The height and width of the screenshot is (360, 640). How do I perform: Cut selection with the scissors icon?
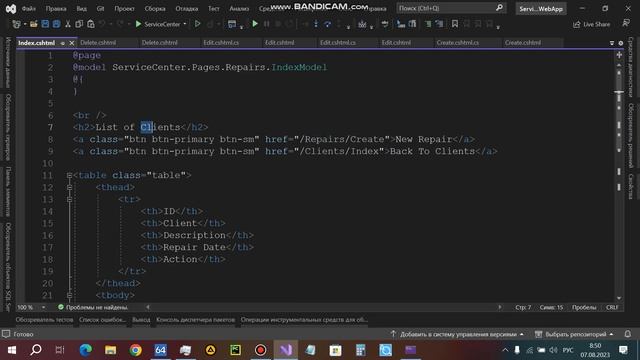point(68,24)
